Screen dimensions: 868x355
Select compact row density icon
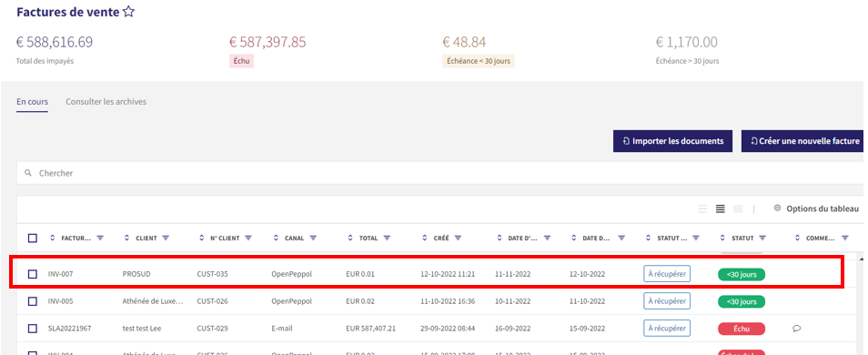click(x=738, y=208)
